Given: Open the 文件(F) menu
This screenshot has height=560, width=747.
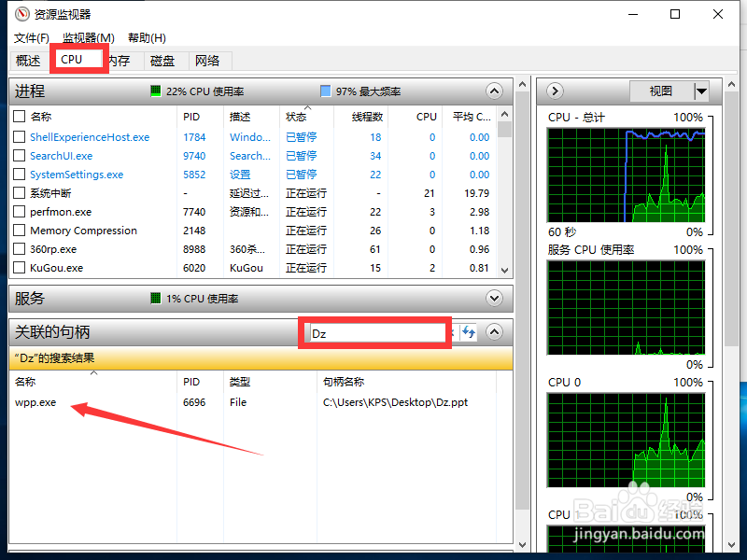Looking at the screenshot, I should (32, 38).
